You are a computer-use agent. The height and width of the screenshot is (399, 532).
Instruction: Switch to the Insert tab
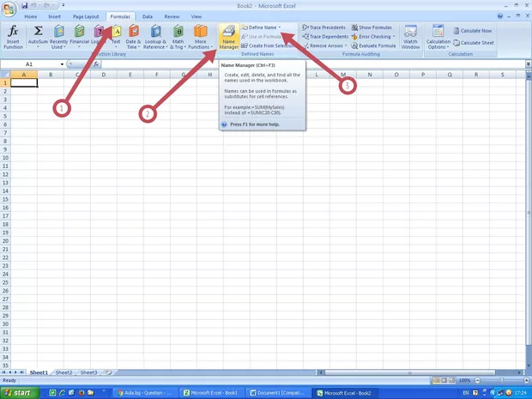pyautogui.click(x=54, y=16)
